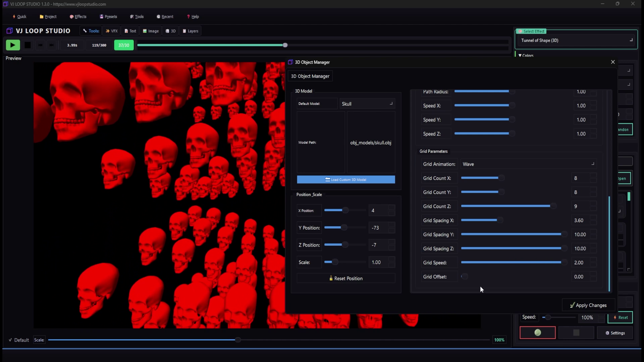
Task: Open the Image tool
Action: 151,31
